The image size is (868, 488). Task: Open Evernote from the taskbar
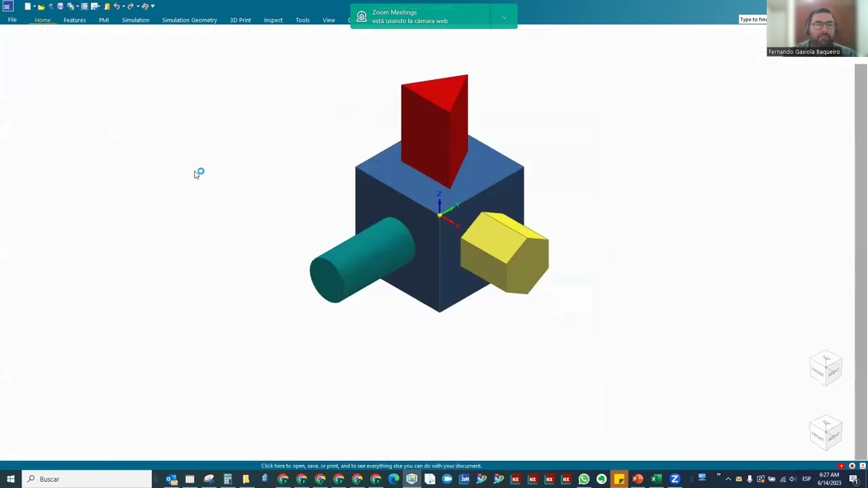[x=601, y=479]
